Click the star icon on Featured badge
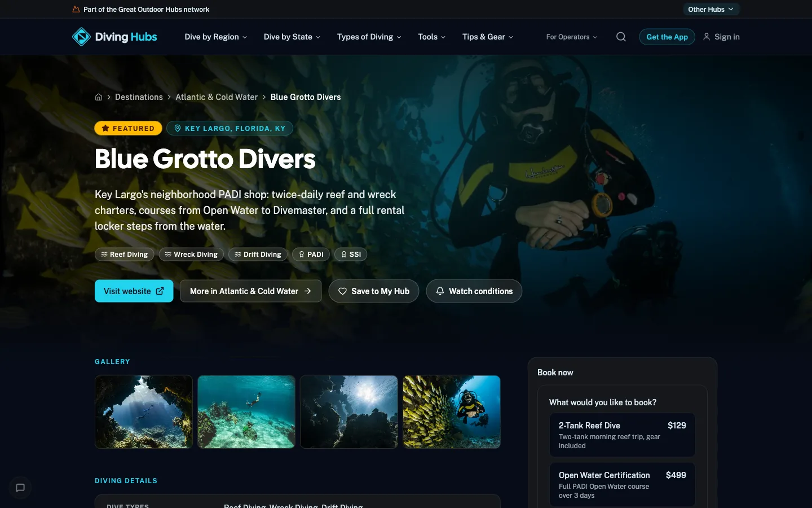This screenshot has height=508, width=812. click(105, 128)
